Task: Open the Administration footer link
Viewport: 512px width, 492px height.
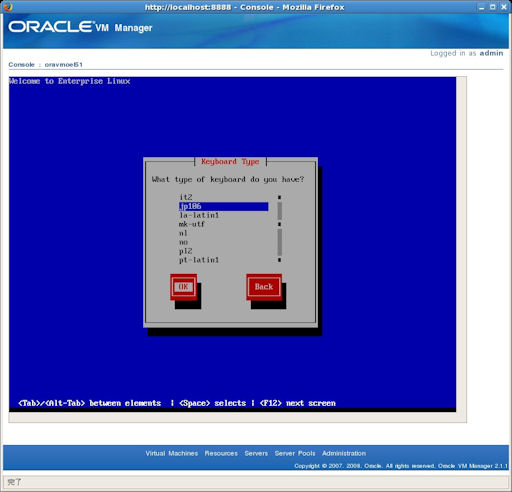Action: click(x=344, y=453)
